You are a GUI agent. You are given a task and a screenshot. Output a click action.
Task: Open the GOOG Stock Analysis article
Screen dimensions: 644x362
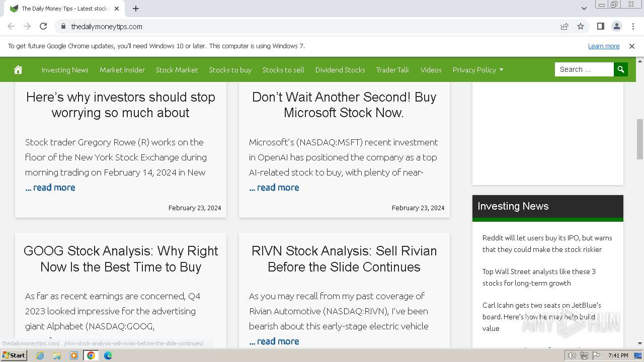[121, 258]
